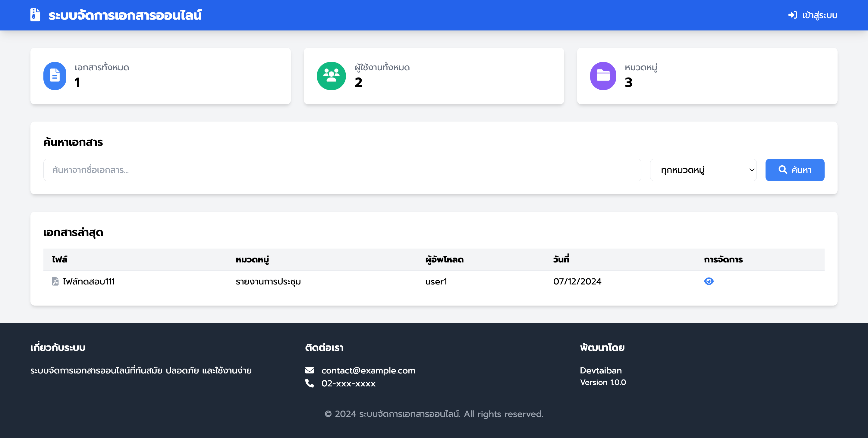View document using the eye icon
868x438 pixels.
click(709, 281)
